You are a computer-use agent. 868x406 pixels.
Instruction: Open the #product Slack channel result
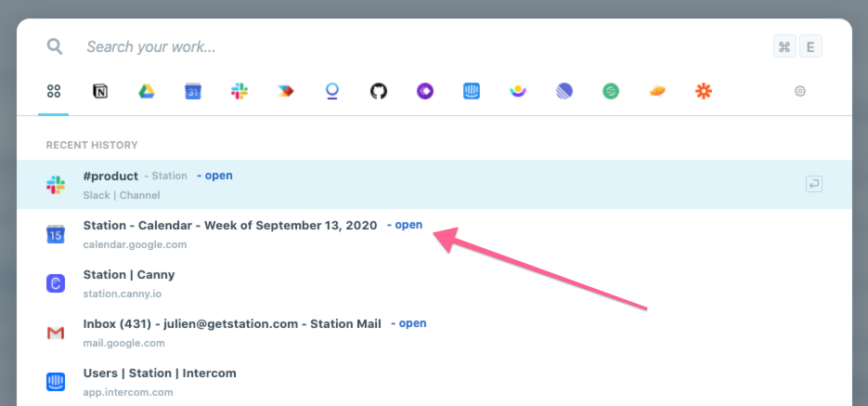pos(434,185)
